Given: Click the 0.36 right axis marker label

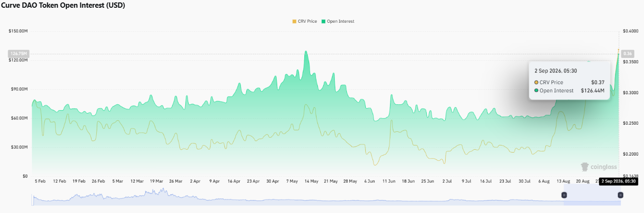Looking at the screenshot, I should pos(629,53).
